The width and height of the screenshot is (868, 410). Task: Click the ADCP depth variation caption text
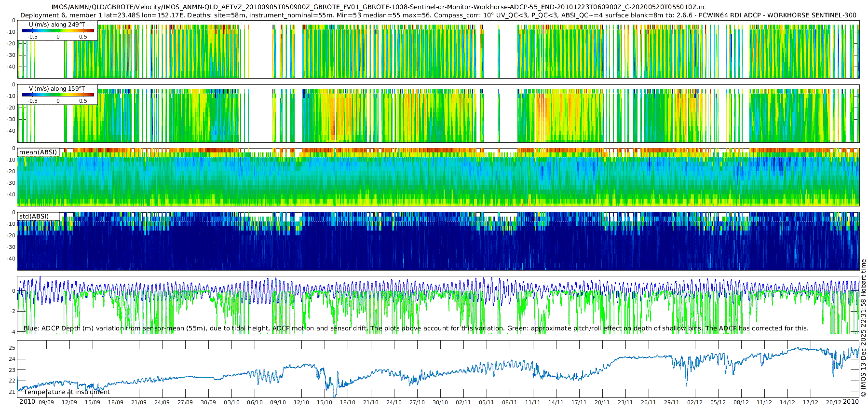[416, 328]
